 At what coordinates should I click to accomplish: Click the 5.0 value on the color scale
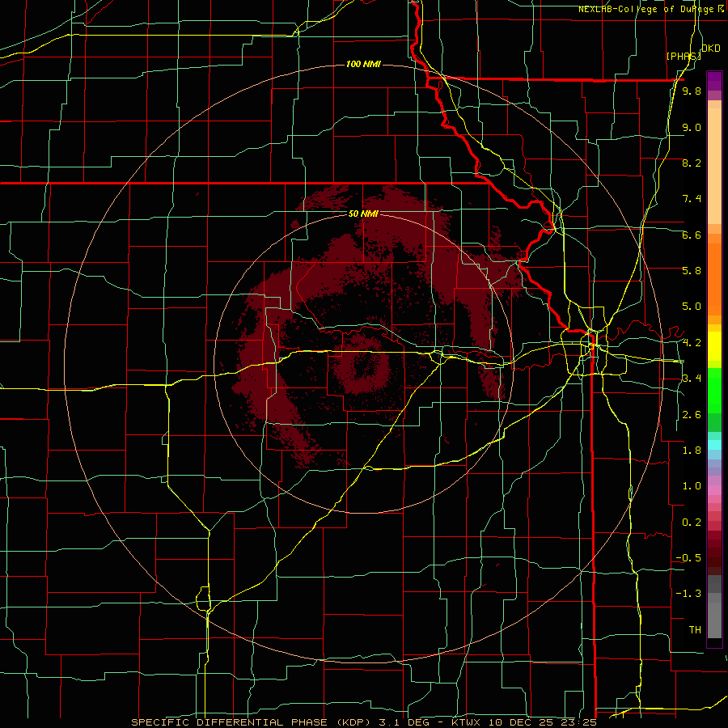pyautogui.click(x=692, y=307)
